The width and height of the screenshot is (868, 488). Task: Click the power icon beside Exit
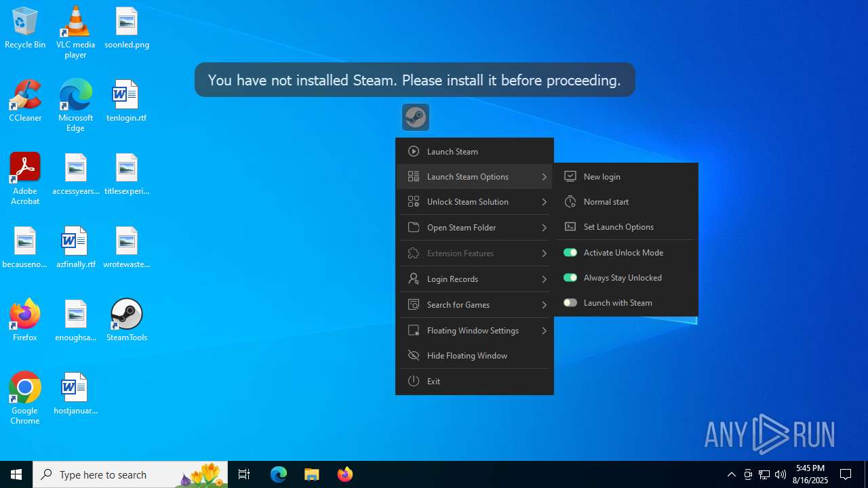tap(414, 381)
